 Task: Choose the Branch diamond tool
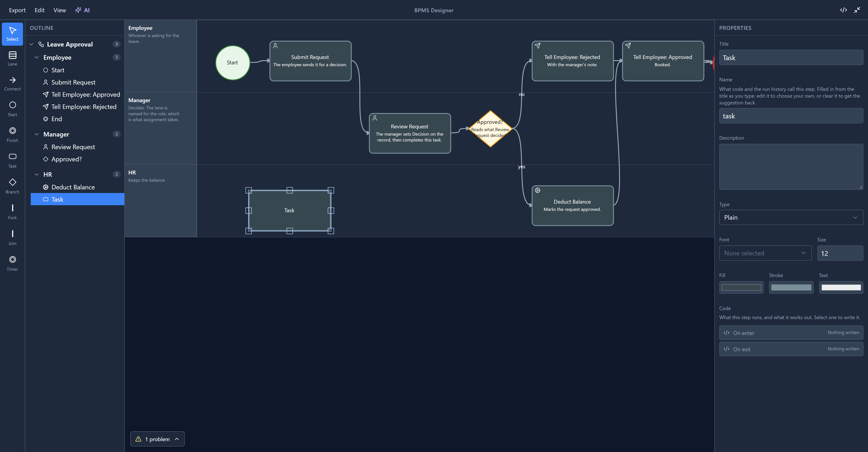tap(12, 186)
